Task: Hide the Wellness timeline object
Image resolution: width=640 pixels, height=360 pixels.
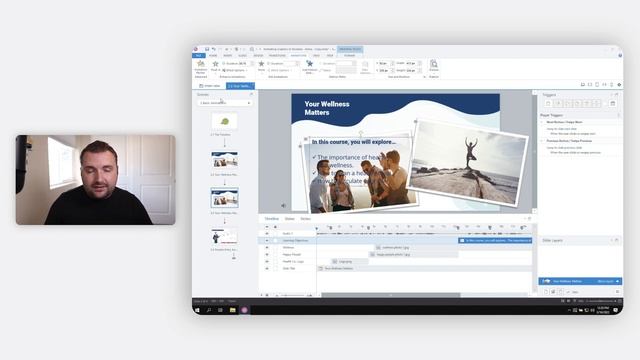Action: [267, 247]
